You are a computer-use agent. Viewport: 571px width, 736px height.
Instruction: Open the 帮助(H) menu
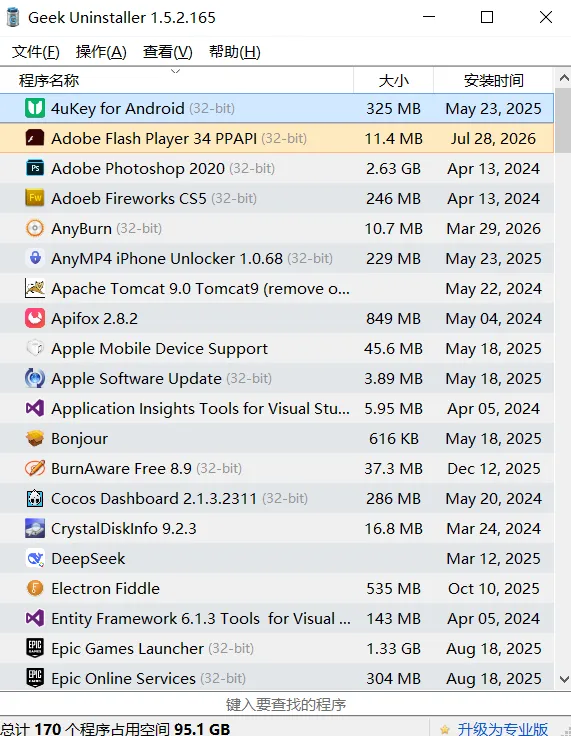(x=234, y=52)
